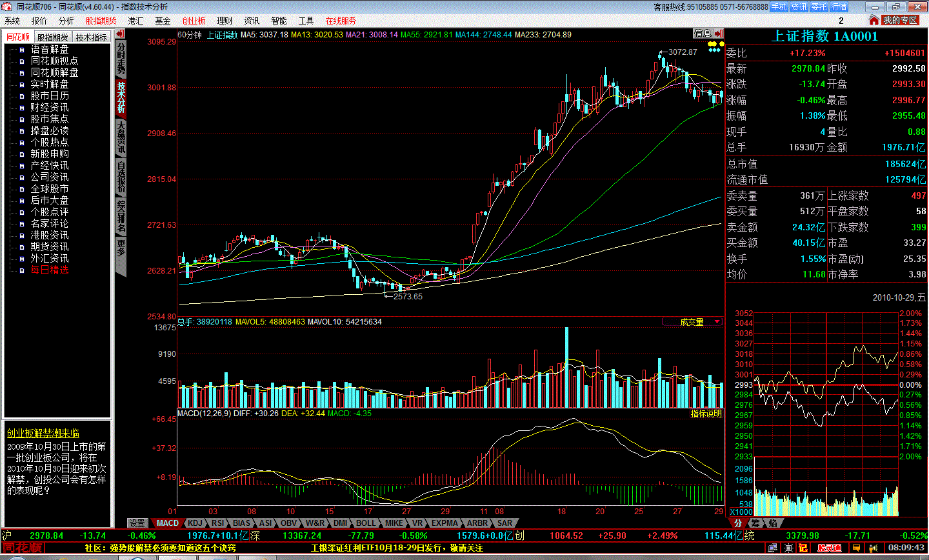
Task: Open the 报价 menu
Action: point(39,21)
